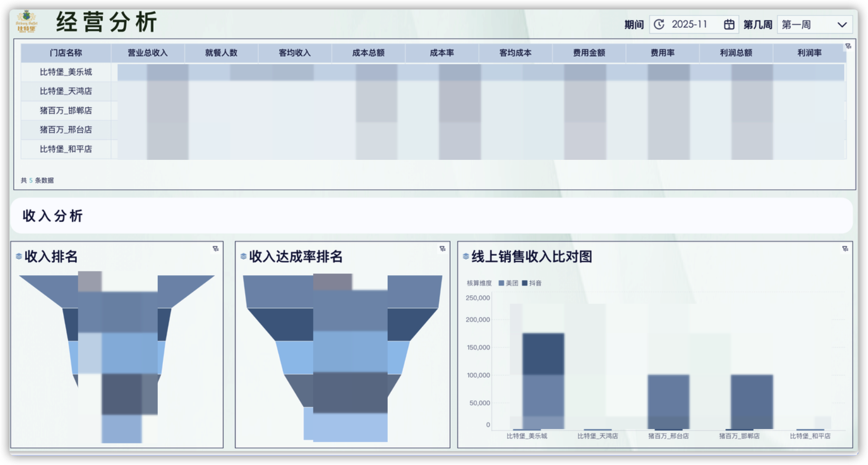
Task: Expand the 第几周 week dropdown
Action: tap(814, 25)
